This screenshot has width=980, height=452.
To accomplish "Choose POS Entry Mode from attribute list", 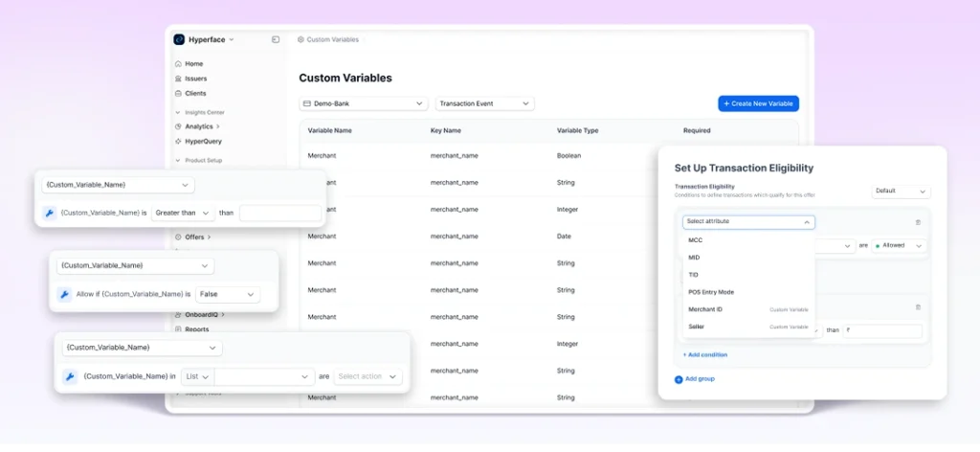I will coord(711,292).
